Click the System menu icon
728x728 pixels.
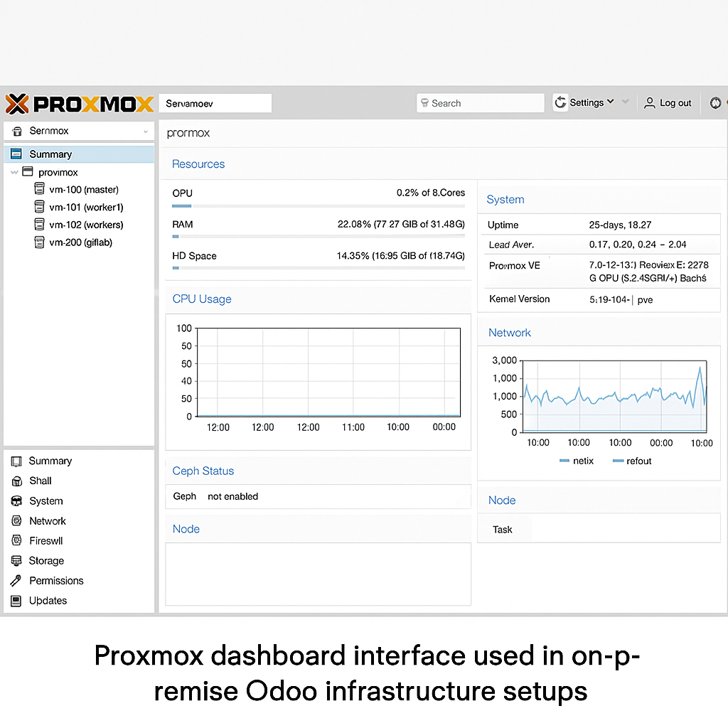click(16, 501)
